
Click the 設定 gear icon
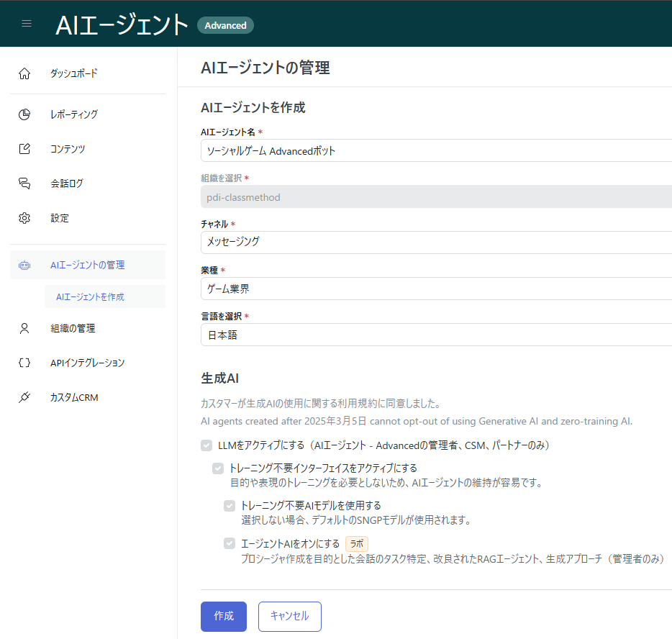click(x=24, y=217)
